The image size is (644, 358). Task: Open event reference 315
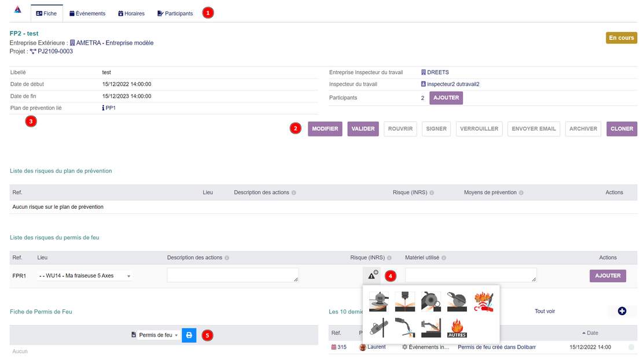[x=342, y=347]
